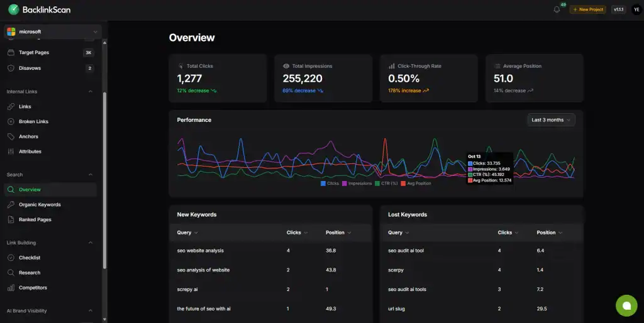Viewport: 644px width, 323px height.
Task: Collapse the Internal Links section
Action: 90,92
